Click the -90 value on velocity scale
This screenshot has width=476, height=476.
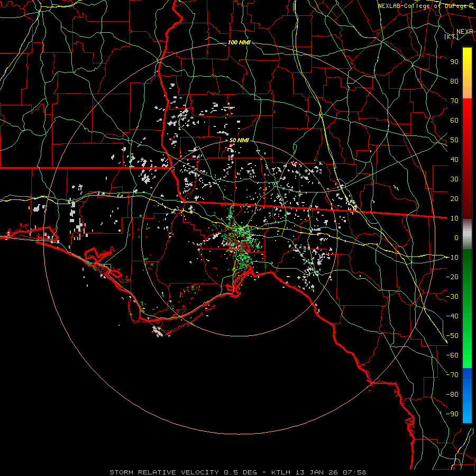click(x=452, y=414)
